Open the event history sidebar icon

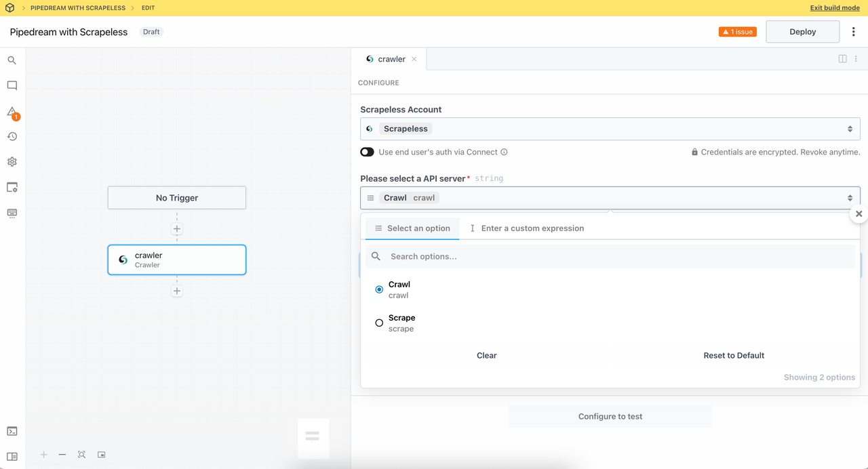[12, 136]
